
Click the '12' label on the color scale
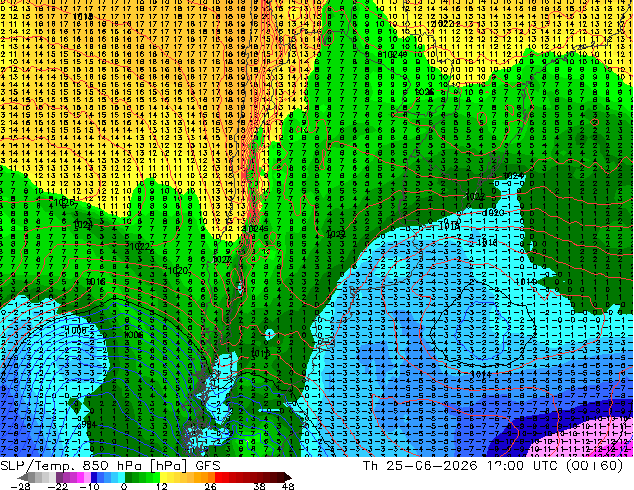pyautogui.click(x=162, y=486)
